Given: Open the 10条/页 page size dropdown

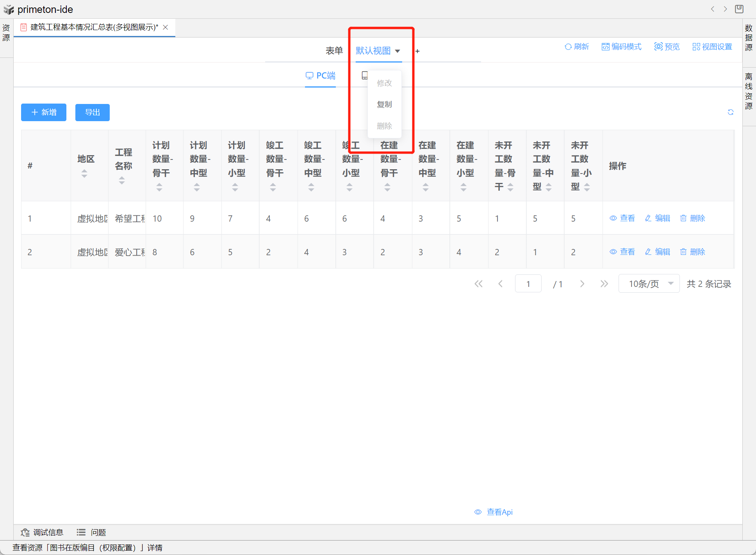Looking at the screenshot, I should point(649,284).
